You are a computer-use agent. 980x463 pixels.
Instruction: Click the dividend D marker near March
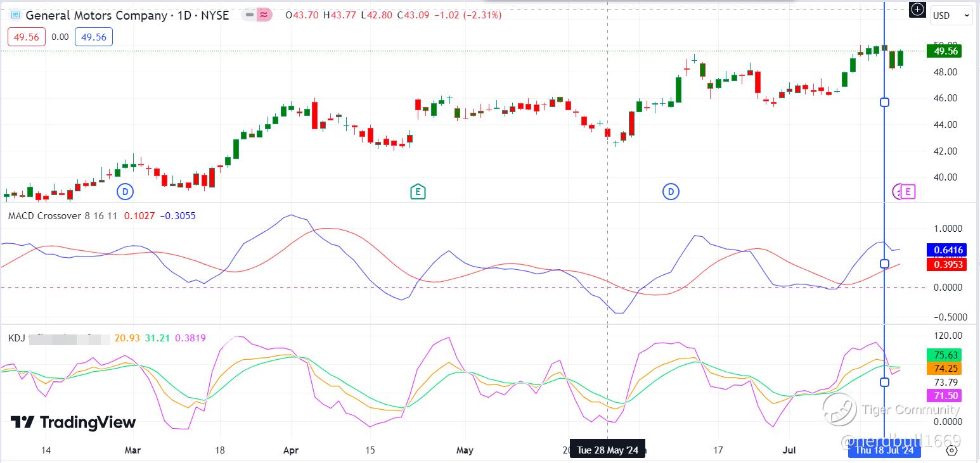coord(126,191)
